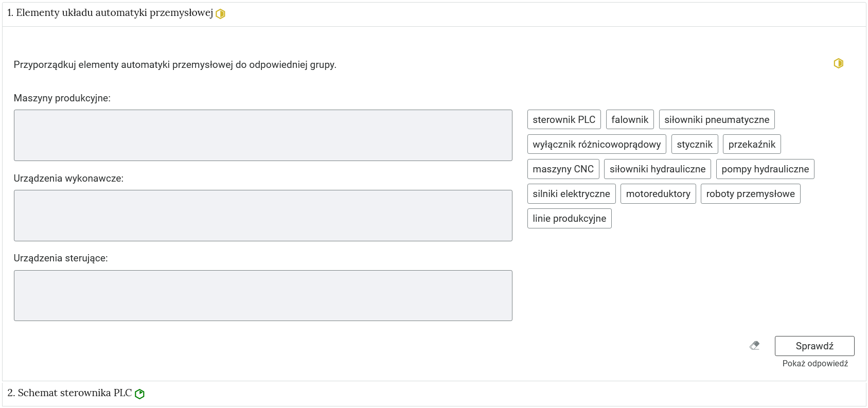Screen dimensions: 868x408
Task: Click the yellow hexagon icon beside section 1 title
Action: [x=220, y=14]
